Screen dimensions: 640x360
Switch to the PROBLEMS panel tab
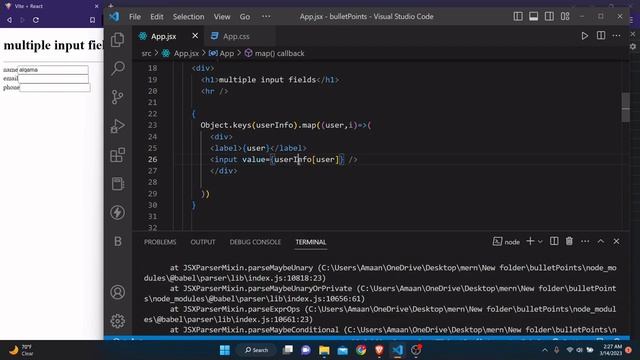click(160, 242)
